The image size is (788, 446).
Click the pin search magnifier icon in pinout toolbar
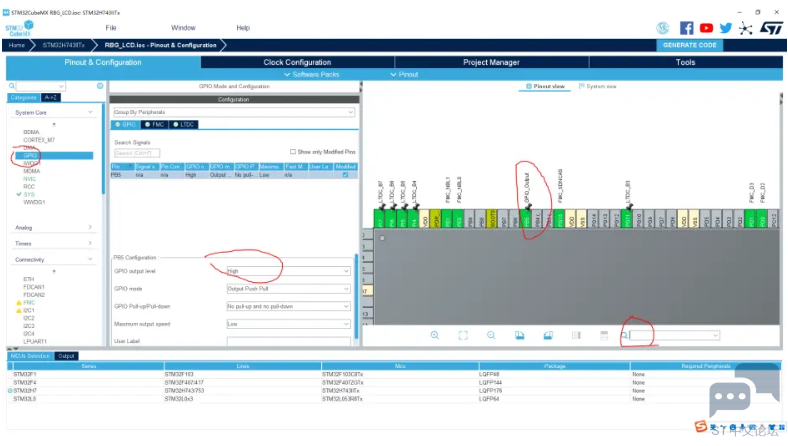pos(624,335)
